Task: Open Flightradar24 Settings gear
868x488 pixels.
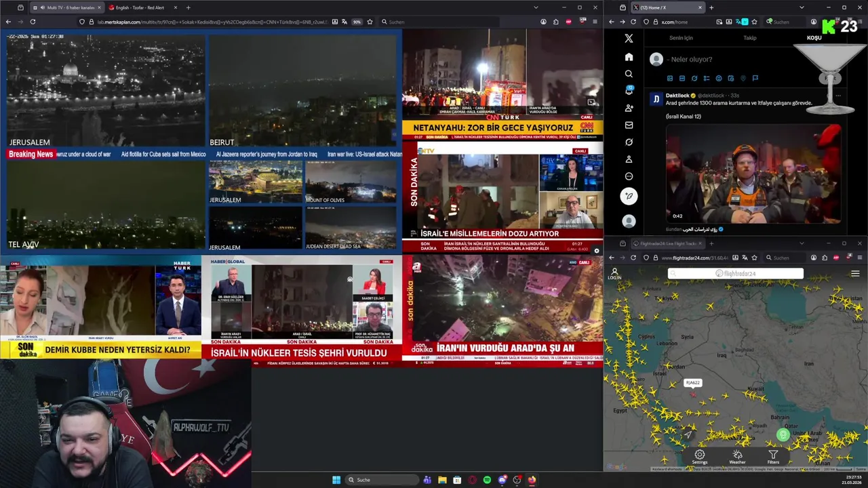Action: (x=699, y=457)
